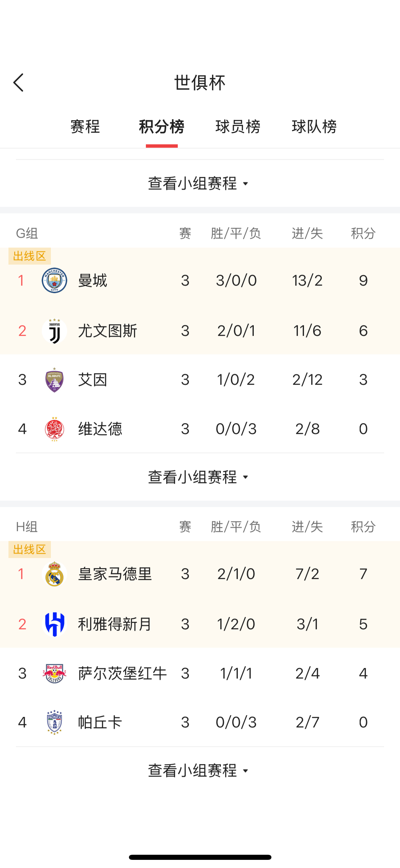
Task: Open the 曼城 team name link
Action: click(93, 281)
